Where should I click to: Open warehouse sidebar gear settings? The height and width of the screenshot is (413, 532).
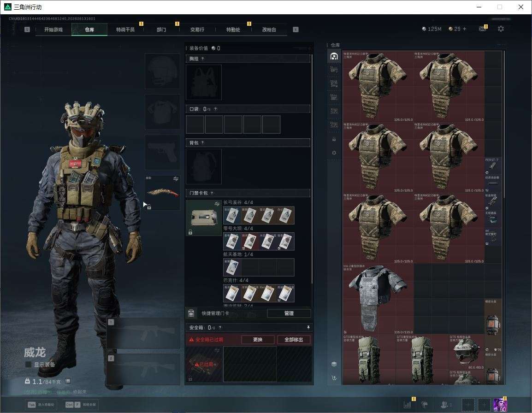[334, 153]
